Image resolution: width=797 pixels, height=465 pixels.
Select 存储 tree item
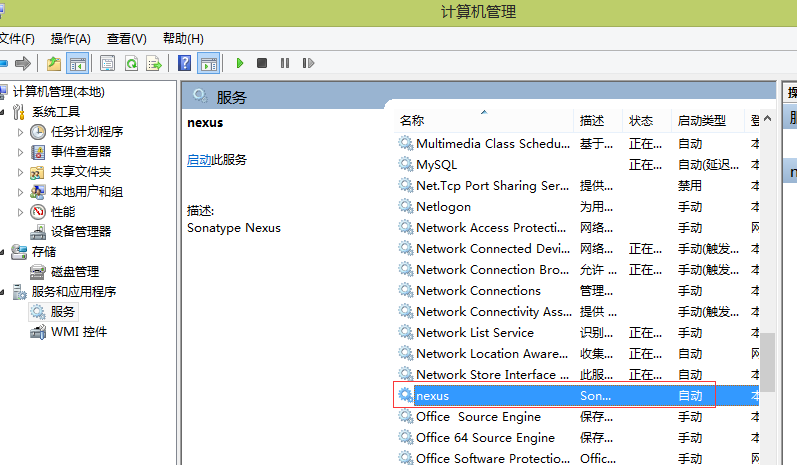click(44, 252)
